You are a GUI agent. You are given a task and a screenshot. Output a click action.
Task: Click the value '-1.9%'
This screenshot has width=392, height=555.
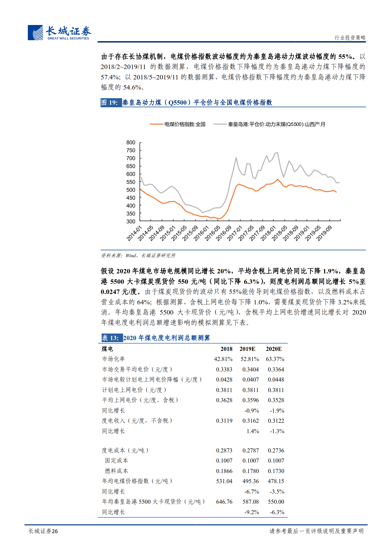point(277,410)
